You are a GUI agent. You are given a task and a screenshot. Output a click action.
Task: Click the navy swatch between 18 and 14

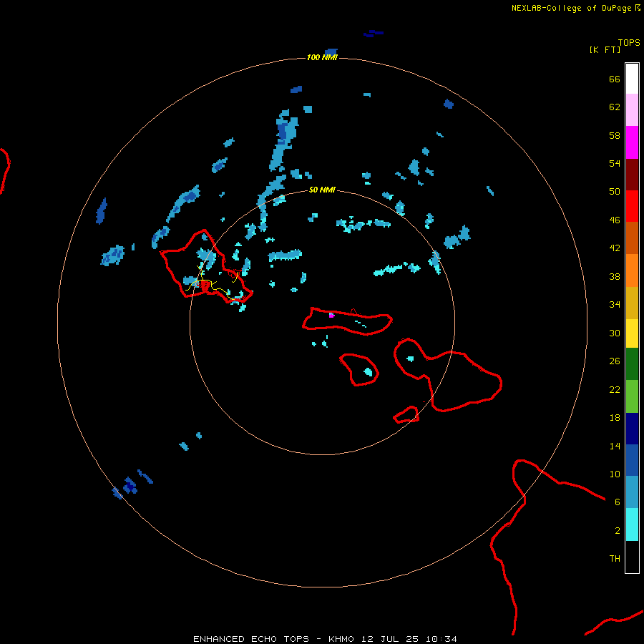(632, 429)
